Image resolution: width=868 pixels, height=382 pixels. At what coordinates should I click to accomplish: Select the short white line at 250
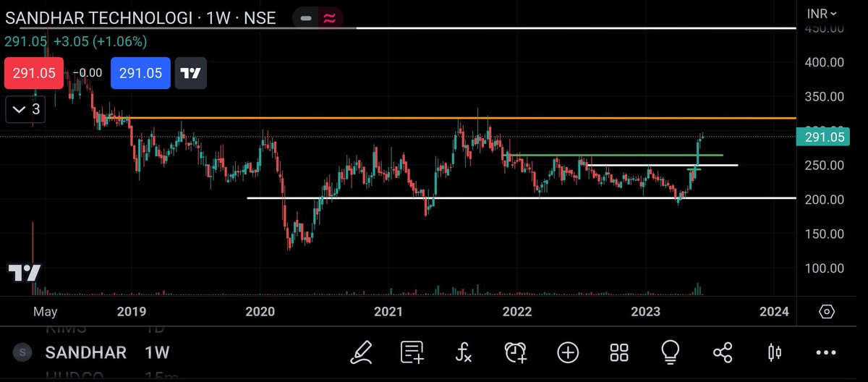tap(662, 166)
